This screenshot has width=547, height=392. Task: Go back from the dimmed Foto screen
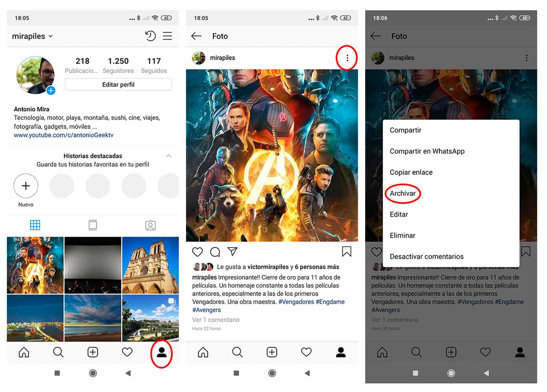(x=376, y=36)
